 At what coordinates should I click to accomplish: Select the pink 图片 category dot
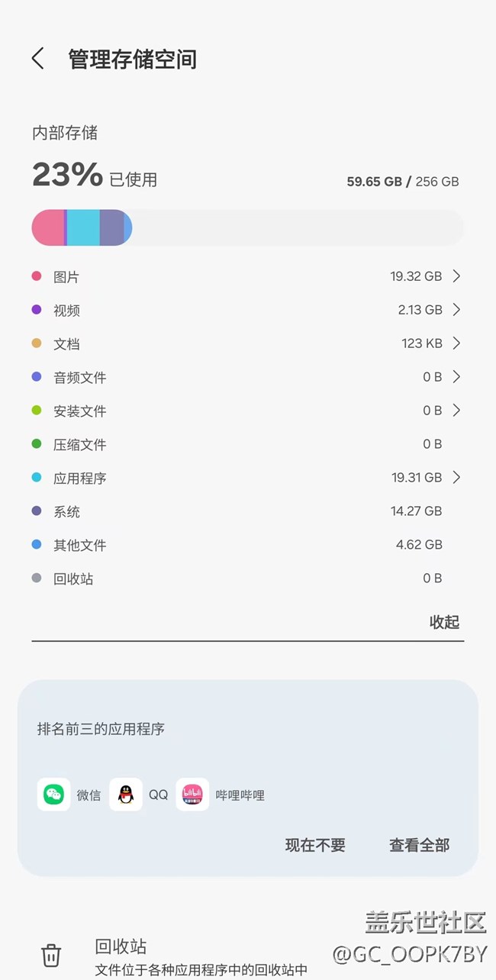pos(36,276)
